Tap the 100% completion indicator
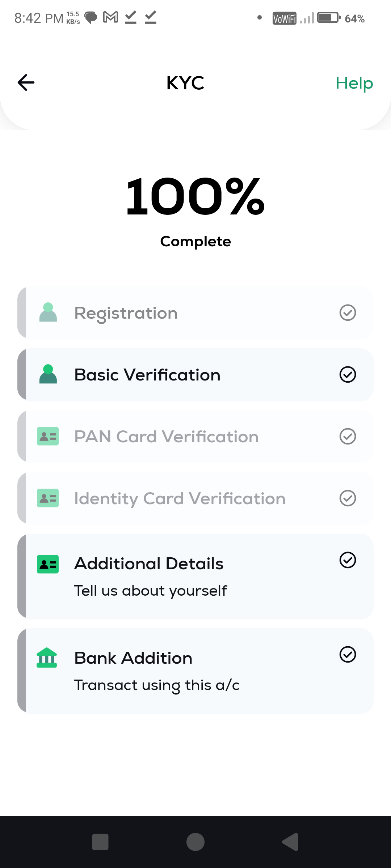 [195, 197]
